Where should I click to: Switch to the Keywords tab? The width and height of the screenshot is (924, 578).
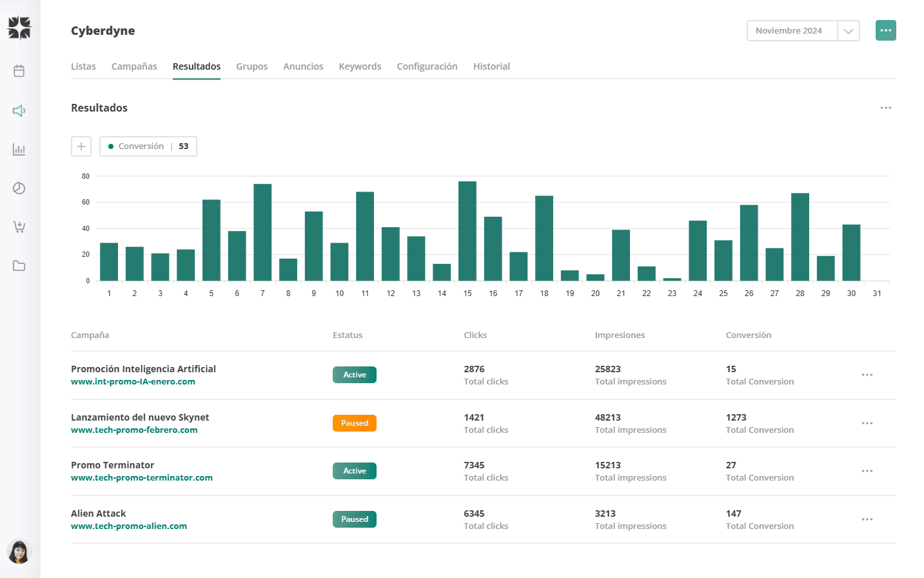pos(360,66)
